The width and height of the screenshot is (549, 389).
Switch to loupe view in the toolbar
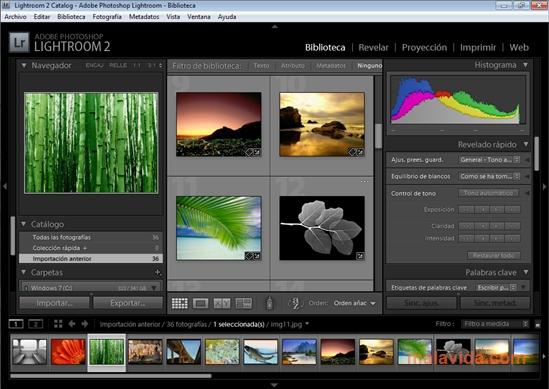[200, 303]
